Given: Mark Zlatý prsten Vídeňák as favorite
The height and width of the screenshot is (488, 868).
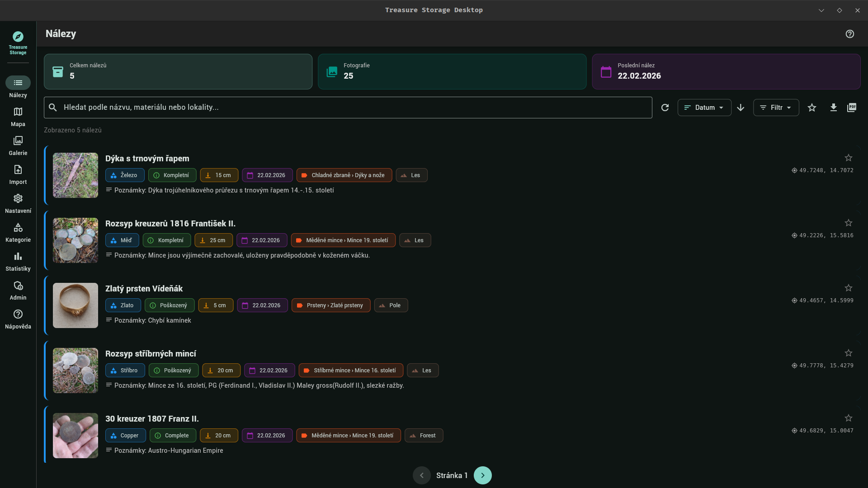Looking at the screenshot, I should 849,288.
